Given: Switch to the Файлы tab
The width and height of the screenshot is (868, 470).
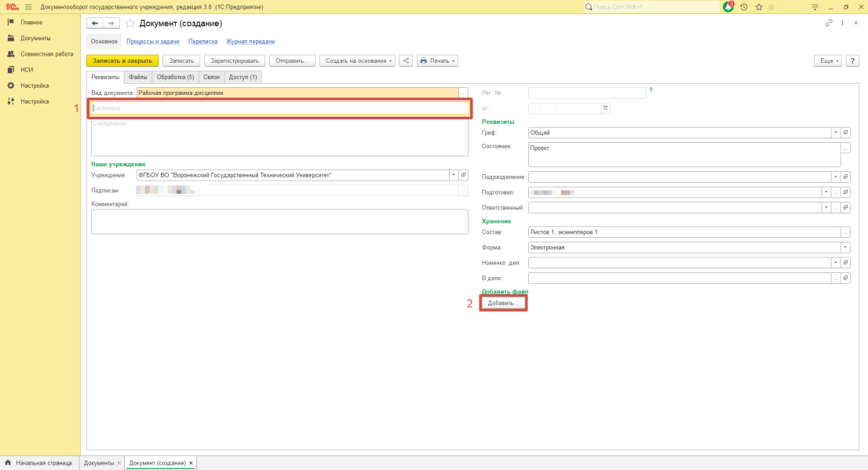Looking at the screenshot, I should [138, 77].
